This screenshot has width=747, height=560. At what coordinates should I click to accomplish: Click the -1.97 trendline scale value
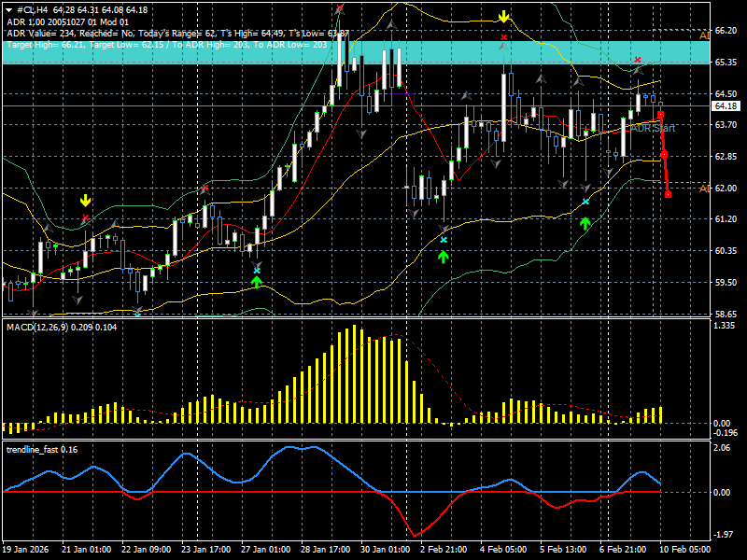pyautogui.click(x=723, y=535)
